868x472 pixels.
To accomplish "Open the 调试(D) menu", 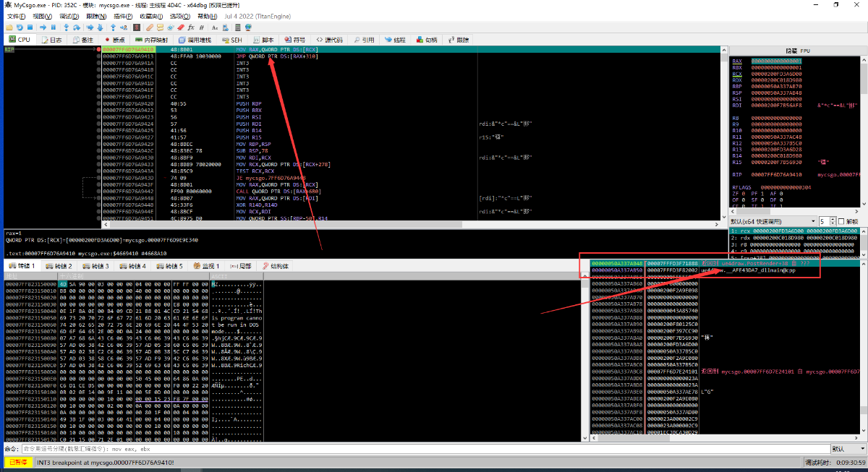I will [x=69, y=16].
